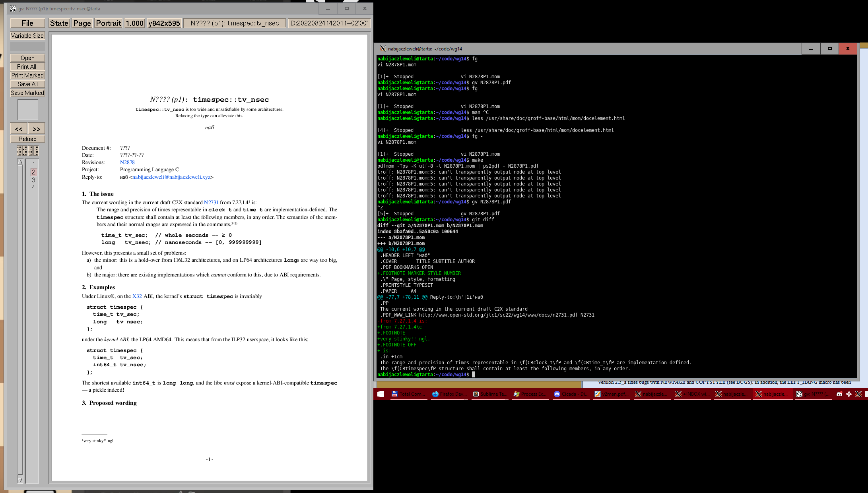Click the N2731 link in document
The width and height of the screenshot is (868, 493).
211,202
